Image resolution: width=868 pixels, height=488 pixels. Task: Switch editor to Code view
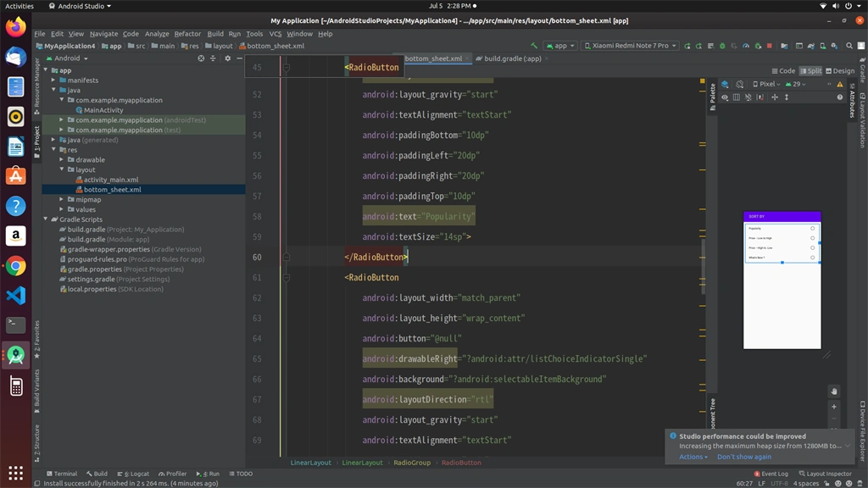click(783, 71)
